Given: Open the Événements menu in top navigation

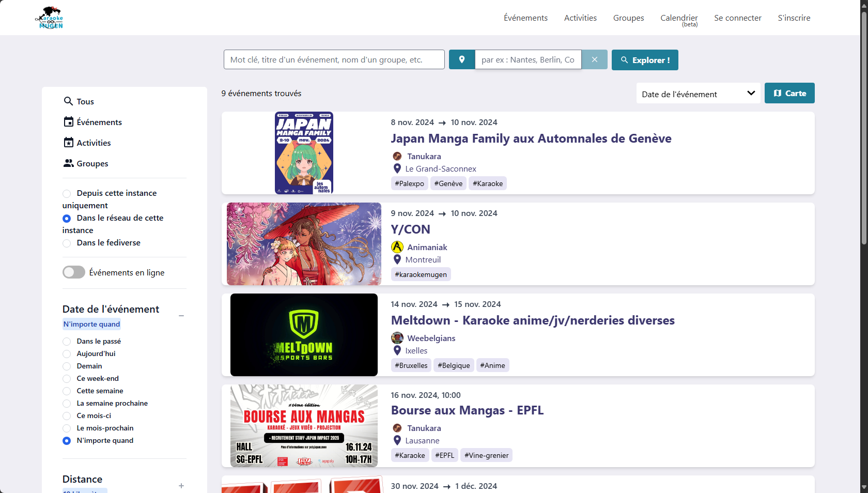Looking at the screenshot, I should (525, 18).
